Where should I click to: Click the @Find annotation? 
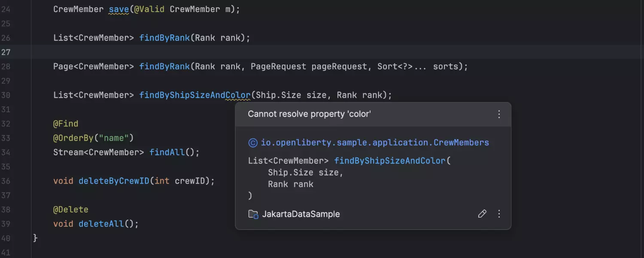point(66,124)
